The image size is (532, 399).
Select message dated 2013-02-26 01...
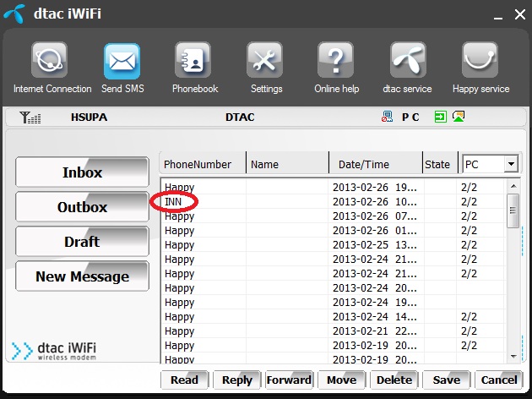point(333,230)
